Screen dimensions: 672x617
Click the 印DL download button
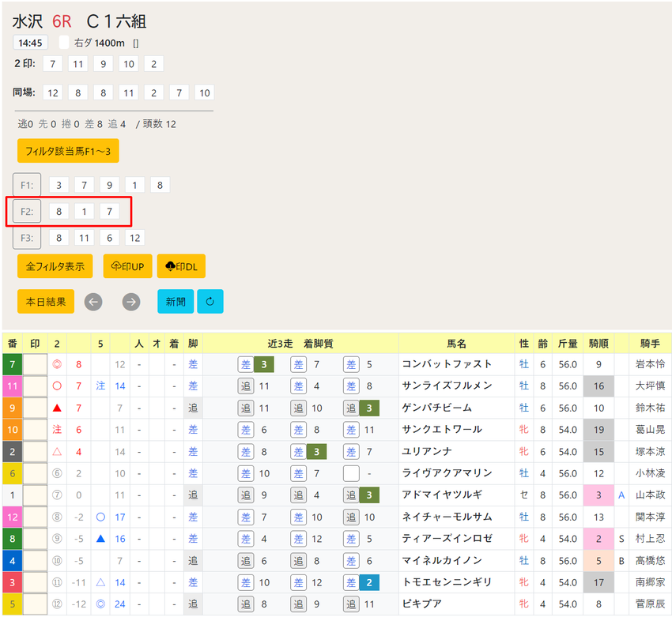click(x=181, y=266)
